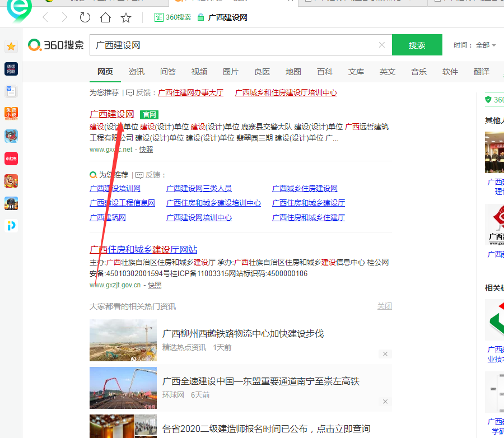504x438 pixels.
Task: Switch to the 问答 tab
Action: point(168,72)
